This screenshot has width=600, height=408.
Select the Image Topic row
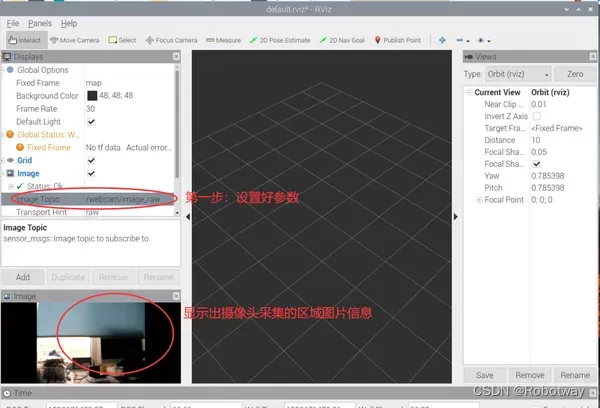point(88,199)
